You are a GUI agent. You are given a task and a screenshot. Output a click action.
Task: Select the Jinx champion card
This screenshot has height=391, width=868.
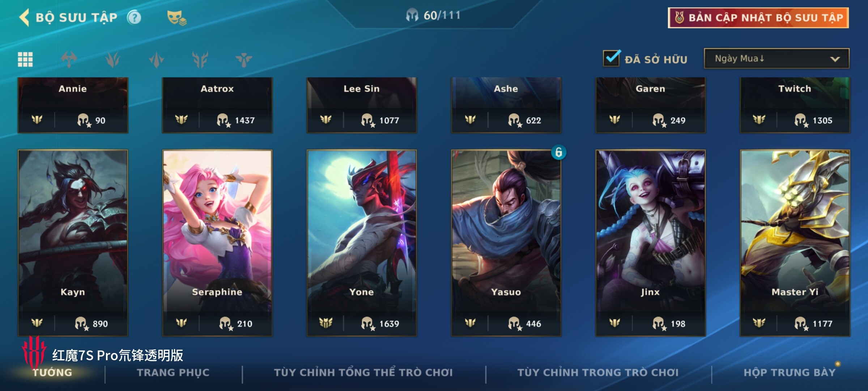coord(650,243)
